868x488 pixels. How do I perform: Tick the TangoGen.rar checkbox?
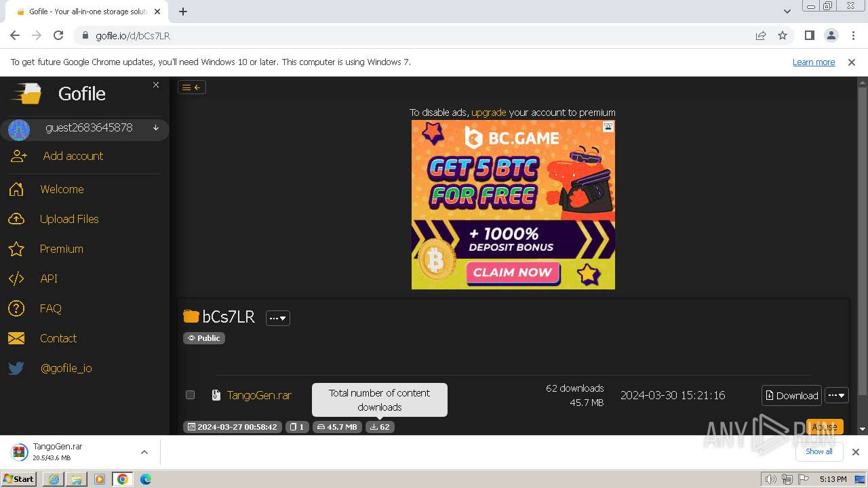click(x=190, y=395)
